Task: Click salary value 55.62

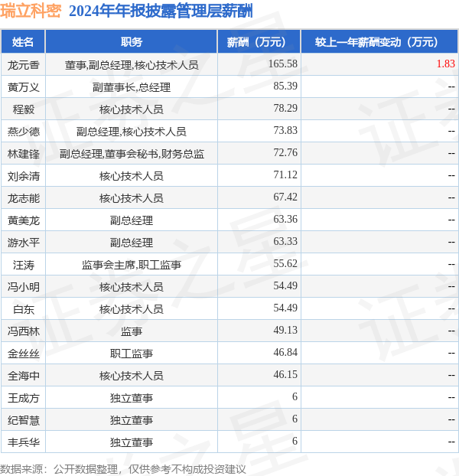Action: [x=285, y=263]
